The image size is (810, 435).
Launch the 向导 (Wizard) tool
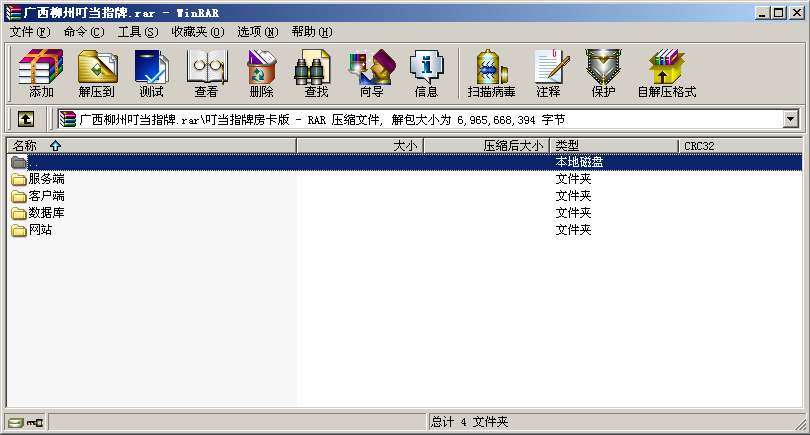pos(371,73)
